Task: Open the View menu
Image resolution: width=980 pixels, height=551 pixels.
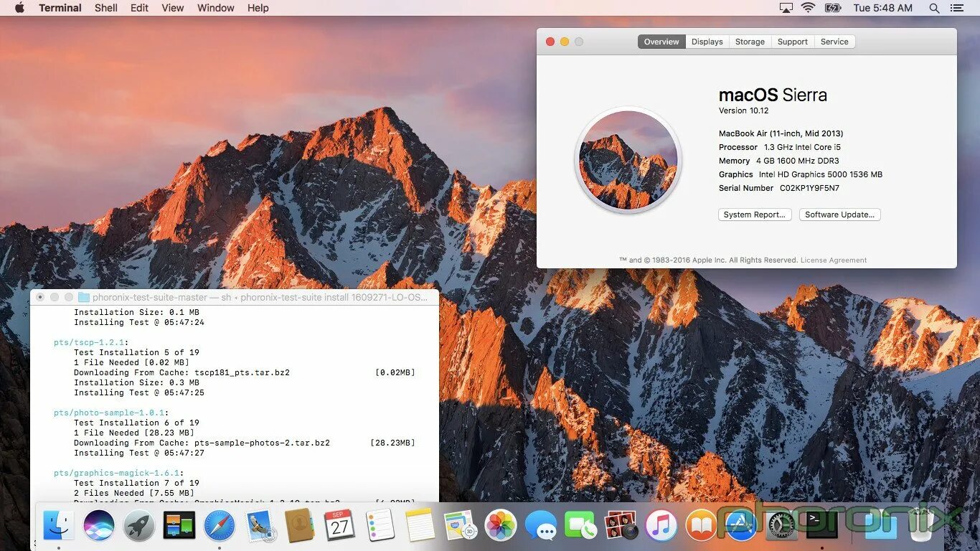Action: click(173, 8)
